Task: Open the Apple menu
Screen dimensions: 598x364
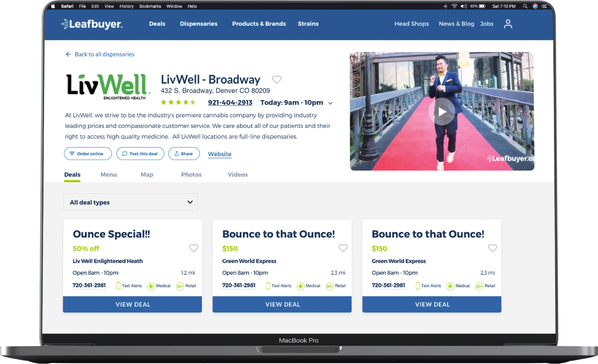Action: coord(53,6)
